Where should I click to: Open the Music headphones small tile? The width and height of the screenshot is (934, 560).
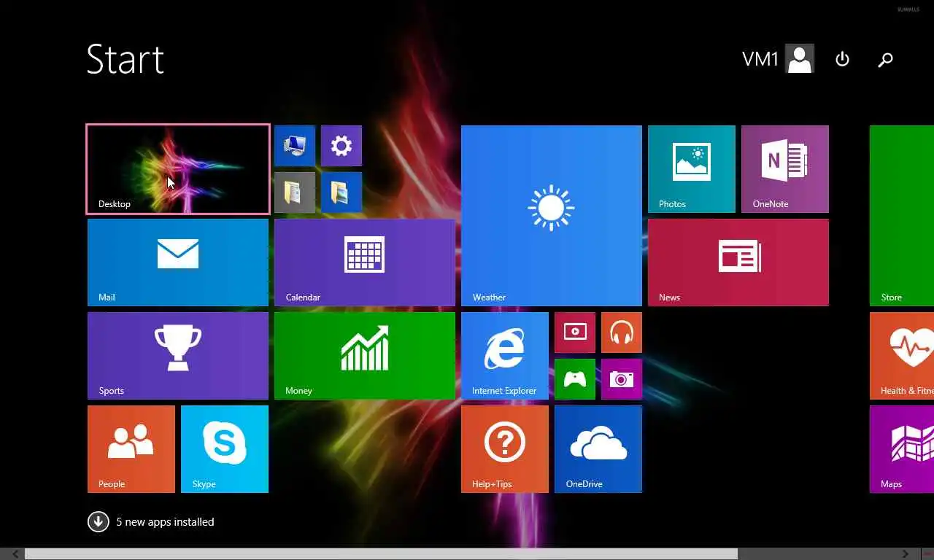[622, 332]
